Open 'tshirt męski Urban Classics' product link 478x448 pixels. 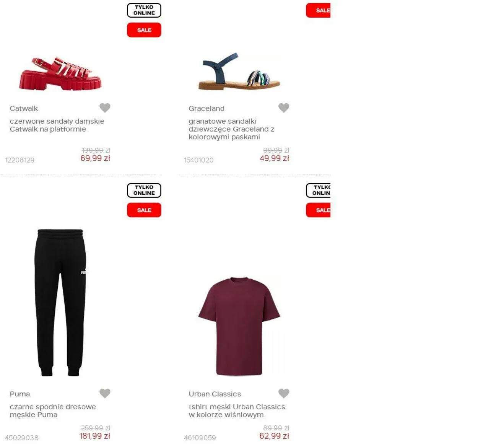[237, 411]
